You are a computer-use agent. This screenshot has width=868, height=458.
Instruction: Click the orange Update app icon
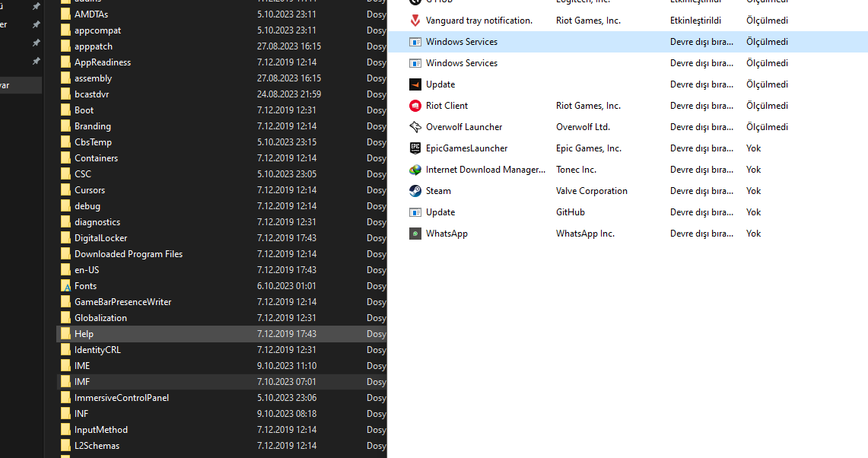tap(415, 84)
